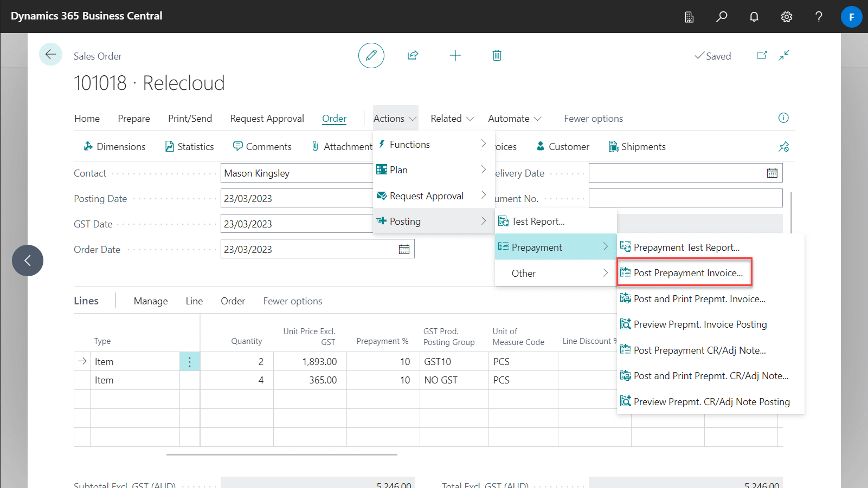Open the search magnifier icon
This screenshot has height=488, width=868.
(x=722, y=17)
